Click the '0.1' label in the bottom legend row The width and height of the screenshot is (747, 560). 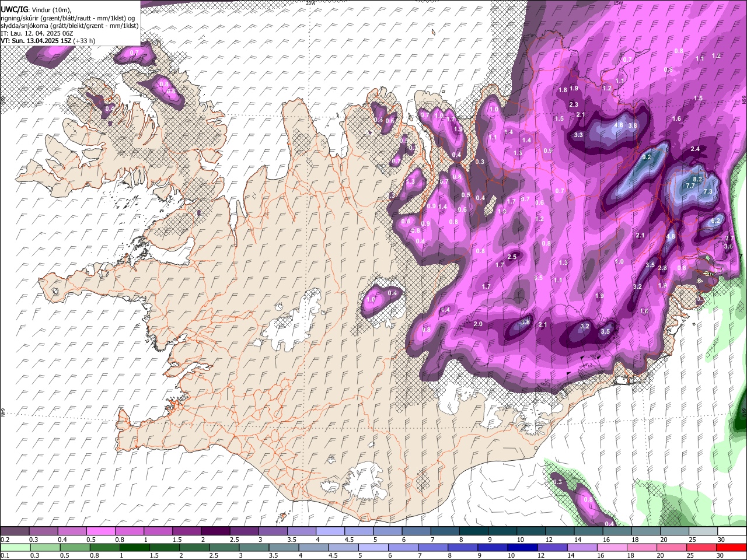4,555
